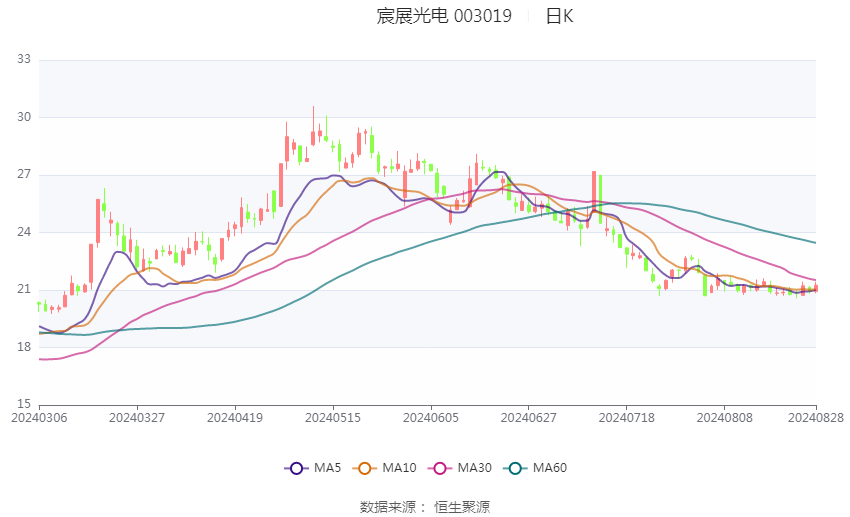Toggle the MA30 legend series
The height and width of the screenshot is (517, 850).
point(460,468)
